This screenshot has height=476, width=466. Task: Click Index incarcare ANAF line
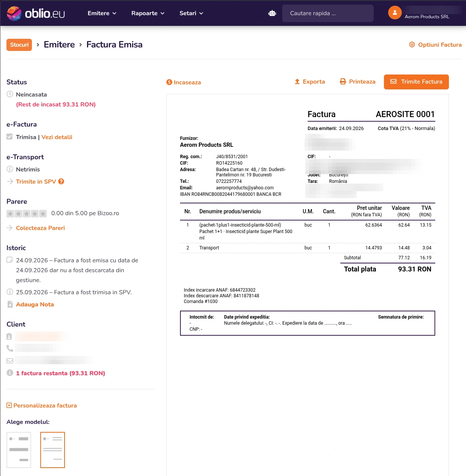(x=220, y=290)
